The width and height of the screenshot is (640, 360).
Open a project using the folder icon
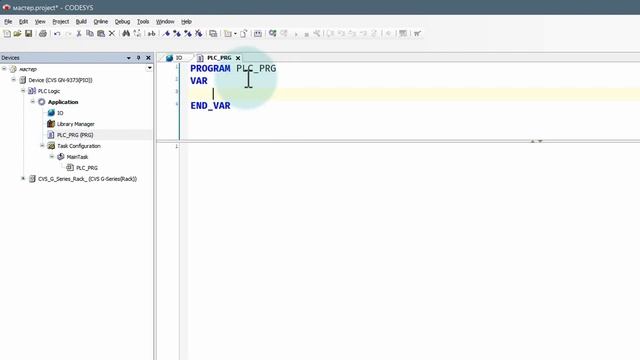[x=17, y=33]
